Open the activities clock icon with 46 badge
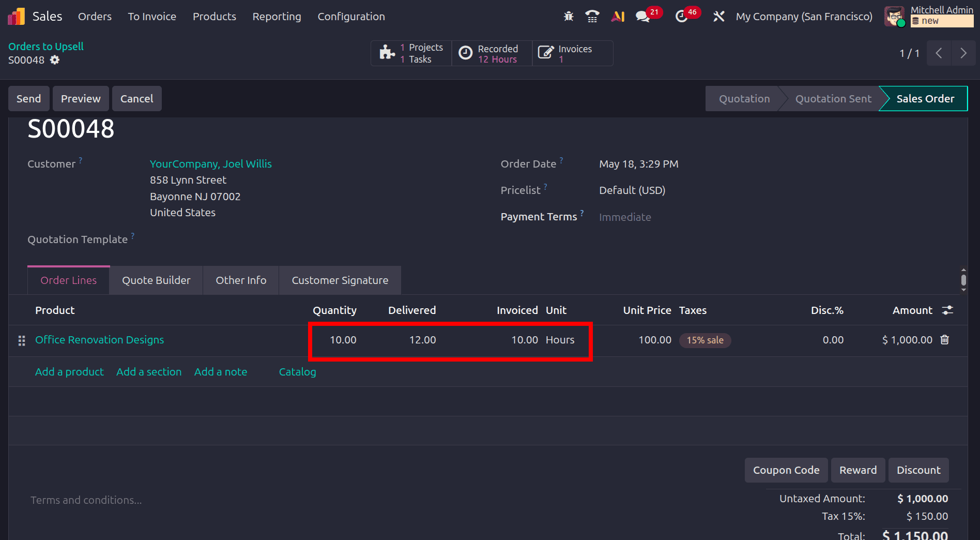Screen dimensions: 980x540 [682, 17]
